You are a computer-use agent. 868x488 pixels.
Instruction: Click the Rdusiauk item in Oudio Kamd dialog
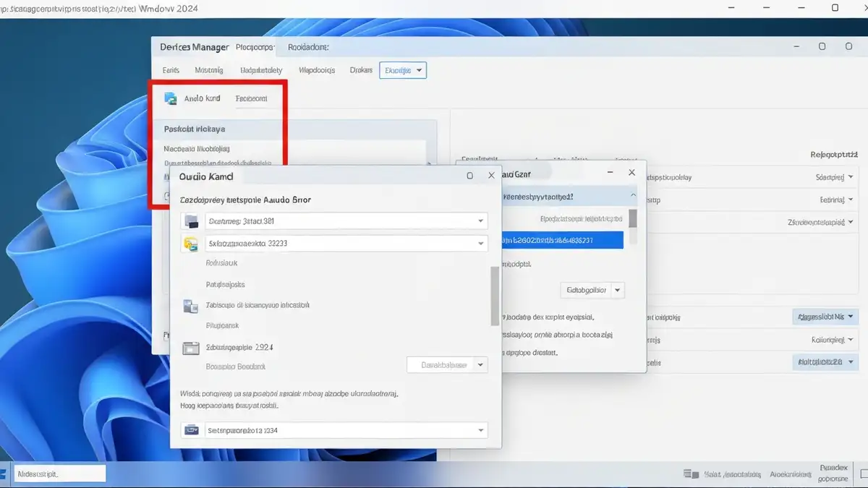click(x=222, y=264)
